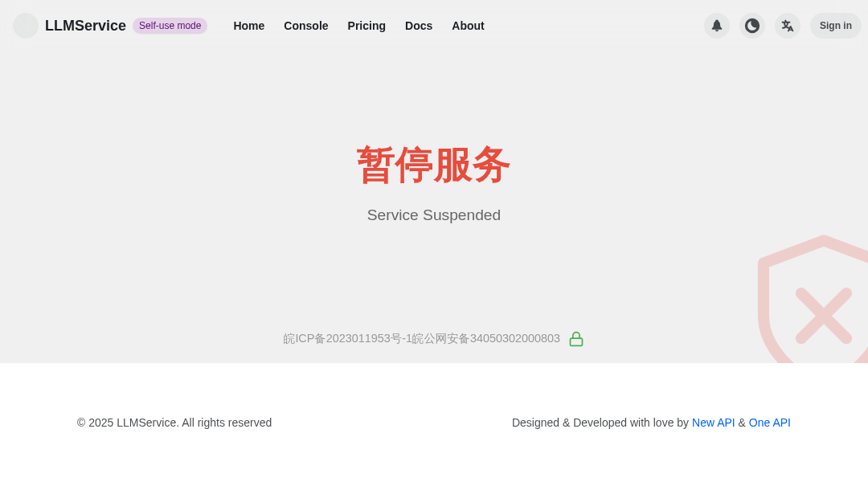Follow the New API footer link
The height and width of the screenshot is (482, 868).
pyautogui.click(x=714, y=423)
